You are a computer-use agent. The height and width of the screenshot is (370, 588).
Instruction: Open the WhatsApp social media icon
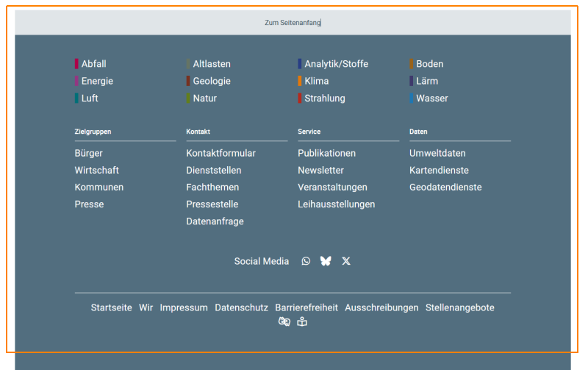pyautogui.click(x=306, y=261)
